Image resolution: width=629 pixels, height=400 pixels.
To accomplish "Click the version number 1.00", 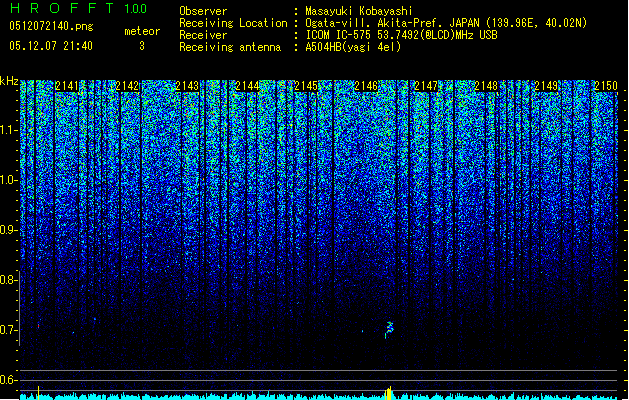I will tap(135, 9).
